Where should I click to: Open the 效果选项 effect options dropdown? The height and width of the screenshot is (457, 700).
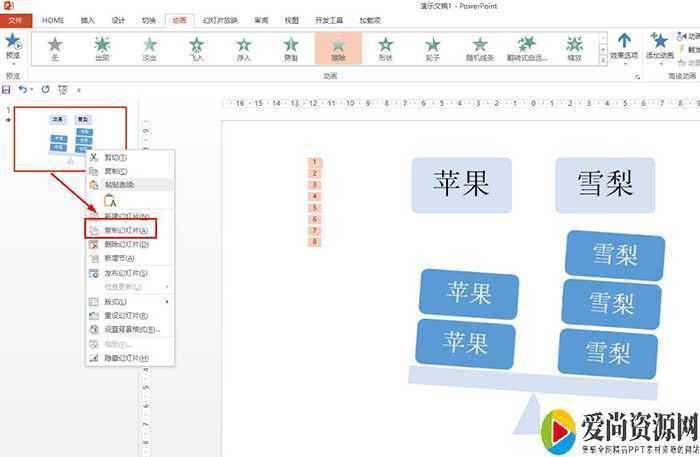624,47
